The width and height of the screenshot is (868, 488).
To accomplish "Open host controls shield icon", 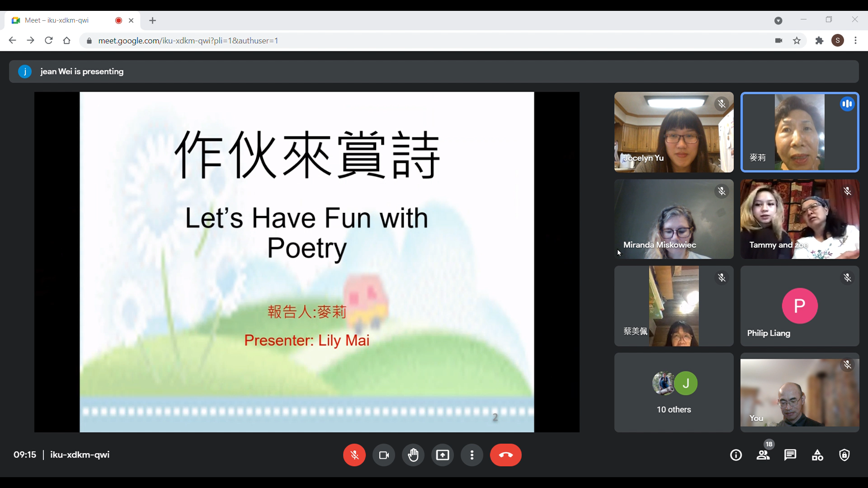I will (844, 455).
